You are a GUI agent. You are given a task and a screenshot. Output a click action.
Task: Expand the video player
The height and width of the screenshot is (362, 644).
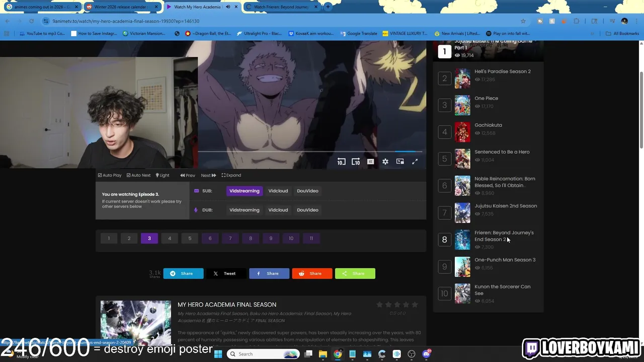pyautogui.click(x=231, y=175)
